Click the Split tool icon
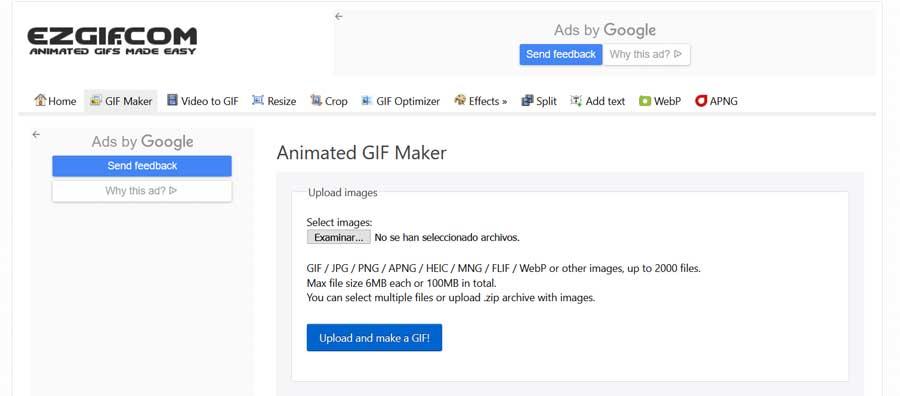Viewport: 900px width, 396px height. pyautogui.click(x=527, y=101)
